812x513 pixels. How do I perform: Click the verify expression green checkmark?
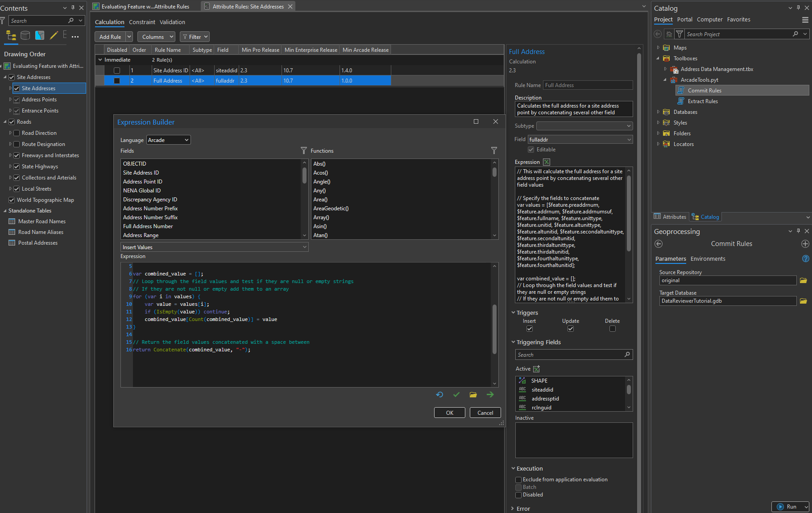point(456,395)
